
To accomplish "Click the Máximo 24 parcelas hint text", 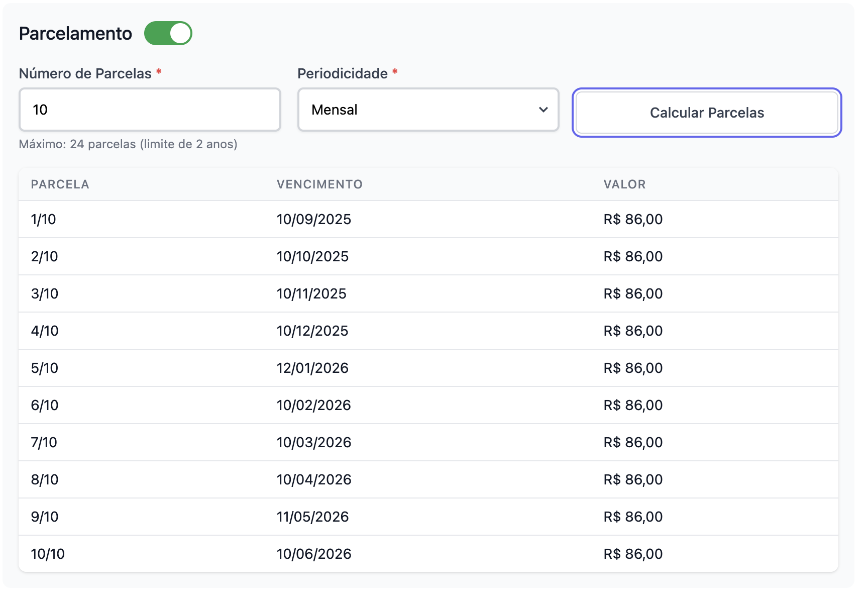I will click(x=128, y=144).
